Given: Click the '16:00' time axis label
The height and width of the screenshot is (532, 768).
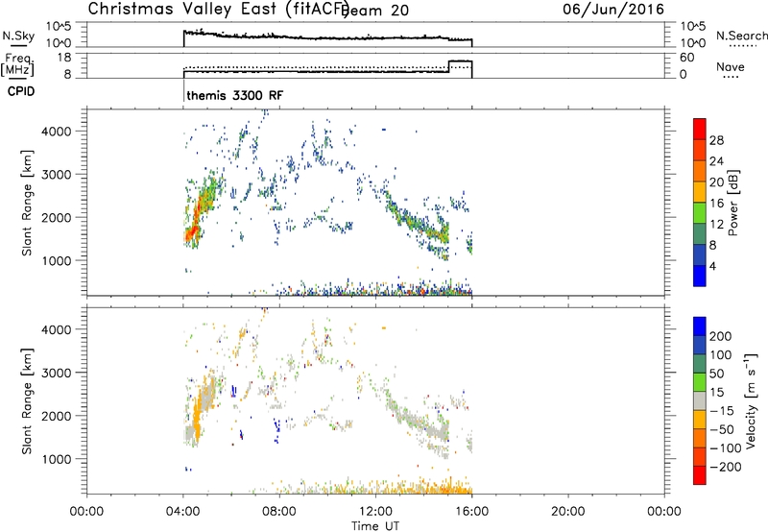Looking at the screenshot, I should pyautogui.click(x=471, y=512).
